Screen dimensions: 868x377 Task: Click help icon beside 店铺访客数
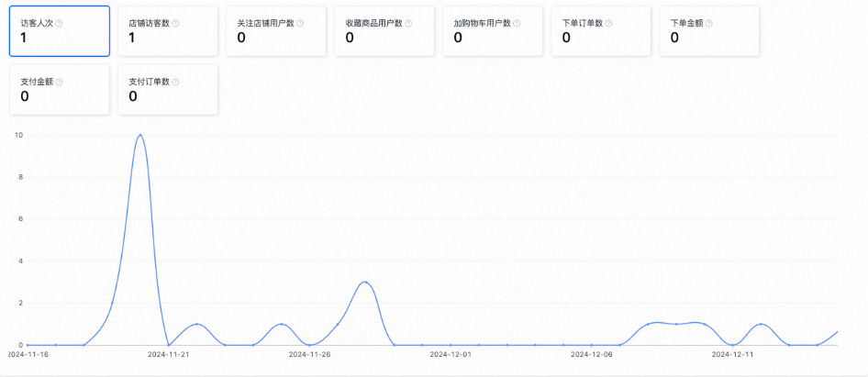point(175,23)
